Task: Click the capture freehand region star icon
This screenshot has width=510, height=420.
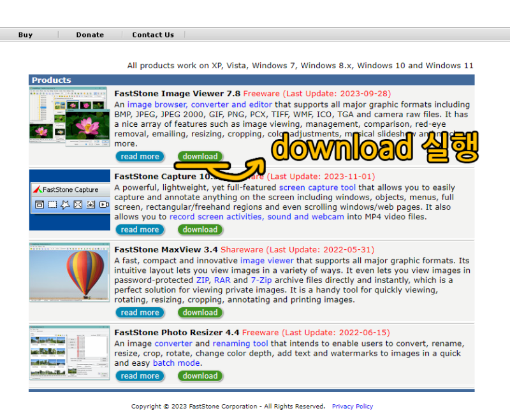Action: pyautogui.click(x=65, y=205)
